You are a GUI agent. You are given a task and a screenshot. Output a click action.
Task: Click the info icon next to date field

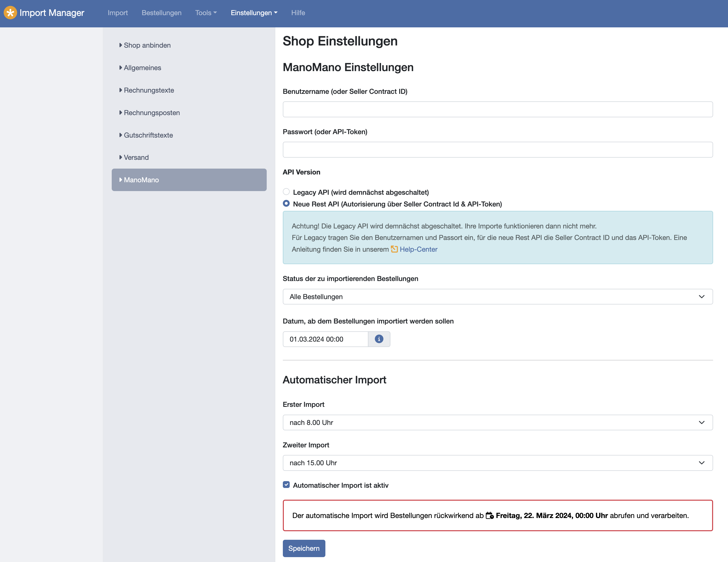(379, 339)
